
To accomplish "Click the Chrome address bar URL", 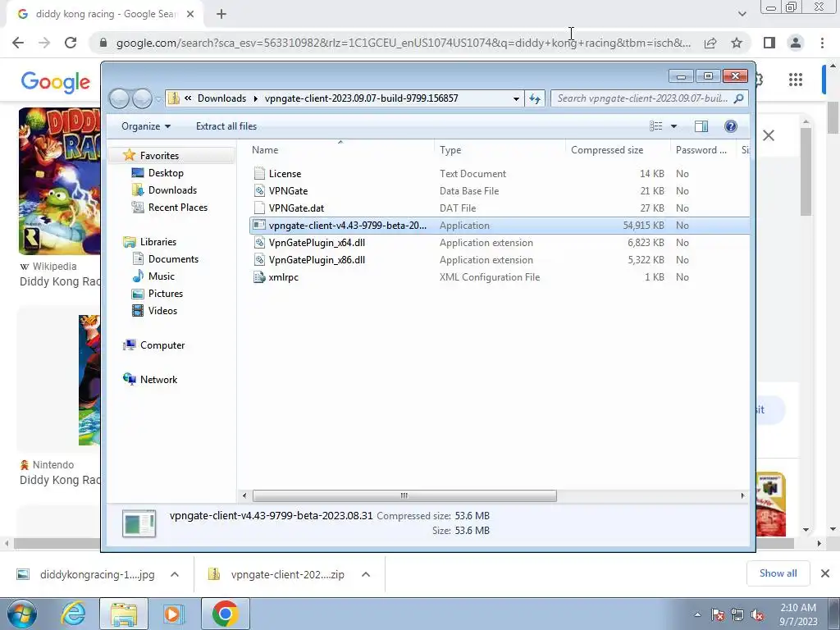I will point(404,43).
